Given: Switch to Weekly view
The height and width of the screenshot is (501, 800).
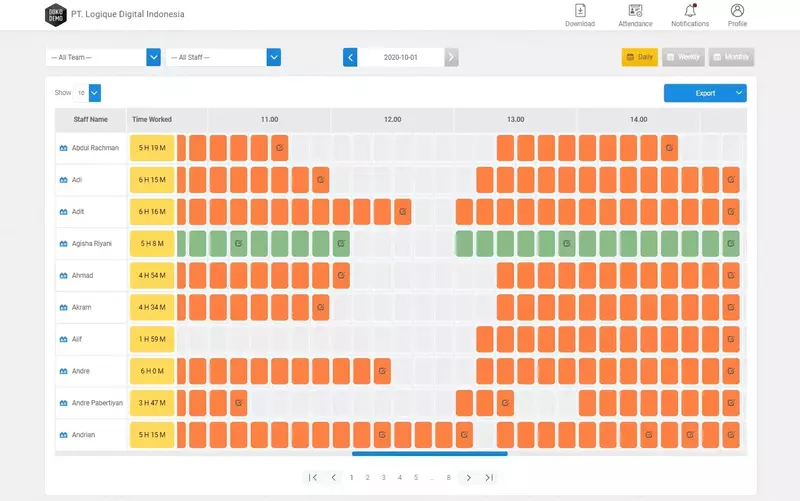Looking at the screenshot, I should [x=683, y=57].
